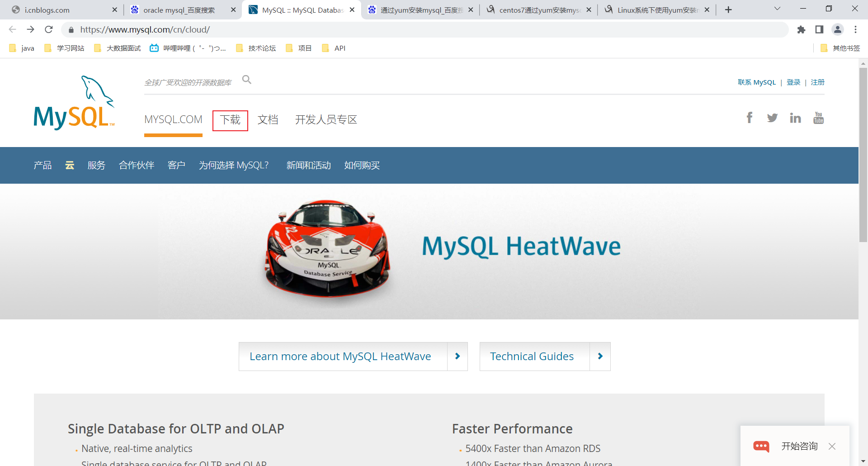Reload the current page
The height and width of the screenshot is (466, 868).
click(x=49, y=29)
